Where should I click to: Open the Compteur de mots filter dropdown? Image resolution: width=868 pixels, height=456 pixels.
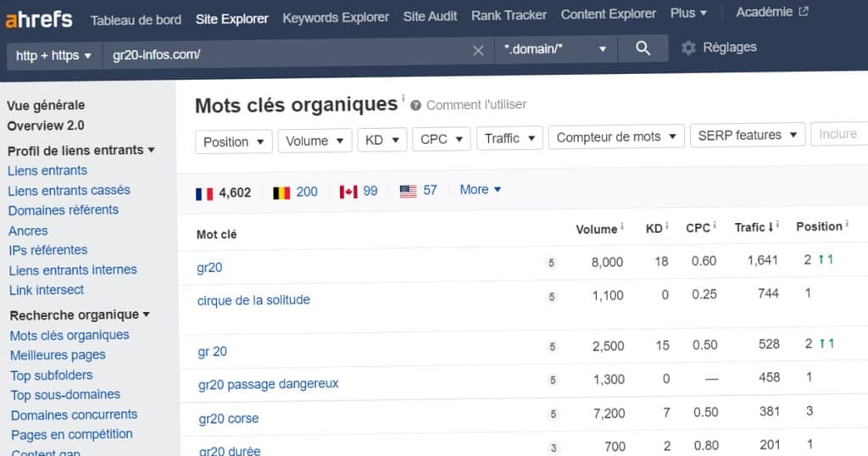(616, 136)
